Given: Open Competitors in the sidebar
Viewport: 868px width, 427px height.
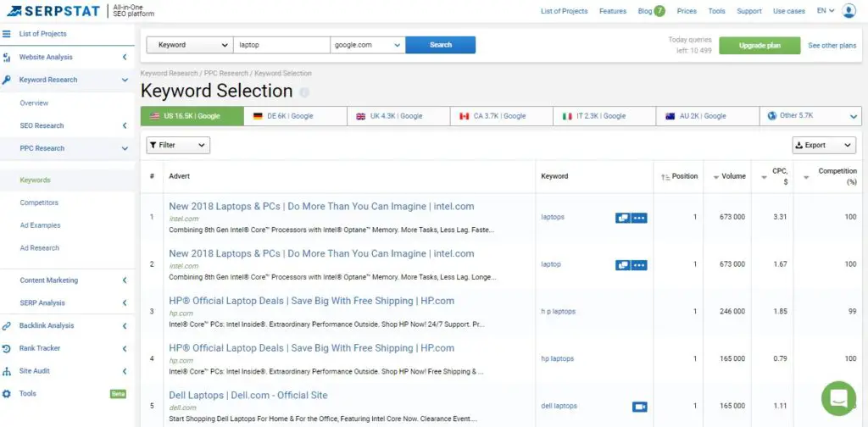Looking at the screenshot, I should pyautogui.click(x=39, y=202).
